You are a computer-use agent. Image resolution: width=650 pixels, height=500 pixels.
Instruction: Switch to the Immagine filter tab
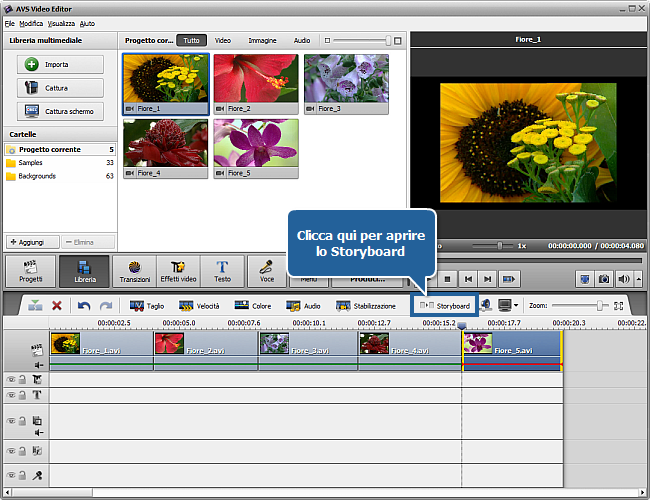pyautogui.click(x=262, y=41)
